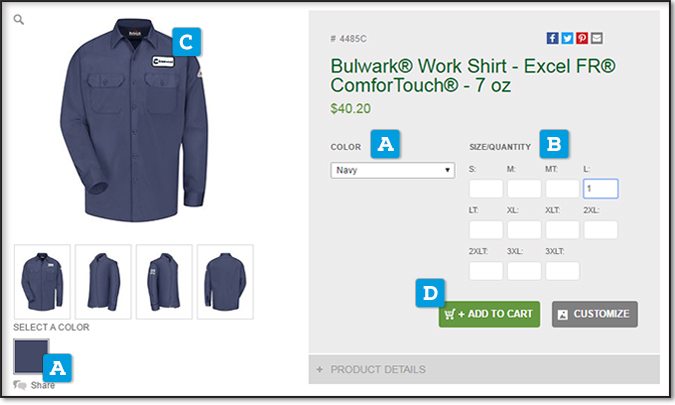Open the Navy color dropdown
This screenshot has width=675, height=405.
[392, 170]
